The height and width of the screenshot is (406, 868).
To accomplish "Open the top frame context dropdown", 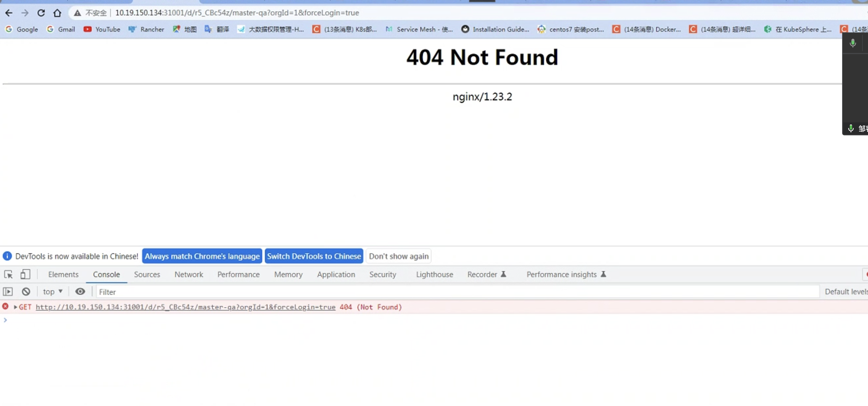I will (52, 291).
